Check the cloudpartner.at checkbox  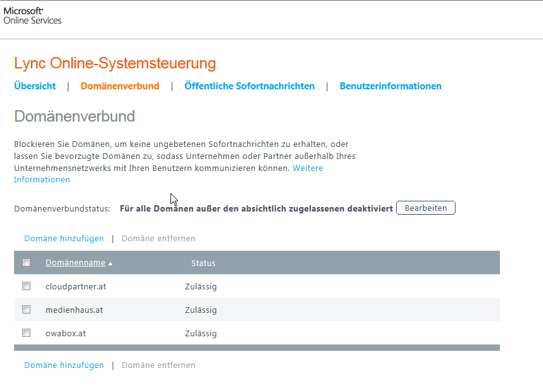pyautogui.click(x=27, y=286)
